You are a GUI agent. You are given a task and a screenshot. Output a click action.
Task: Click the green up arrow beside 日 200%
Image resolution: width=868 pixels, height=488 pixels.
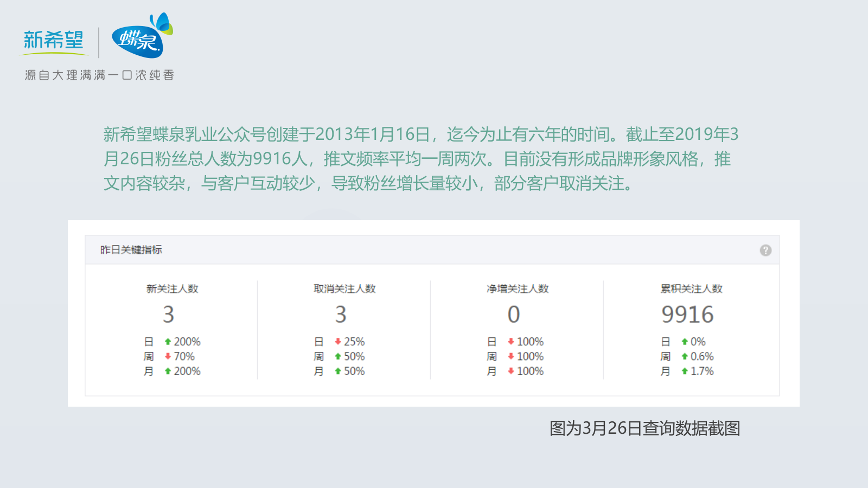click(168, 341)
